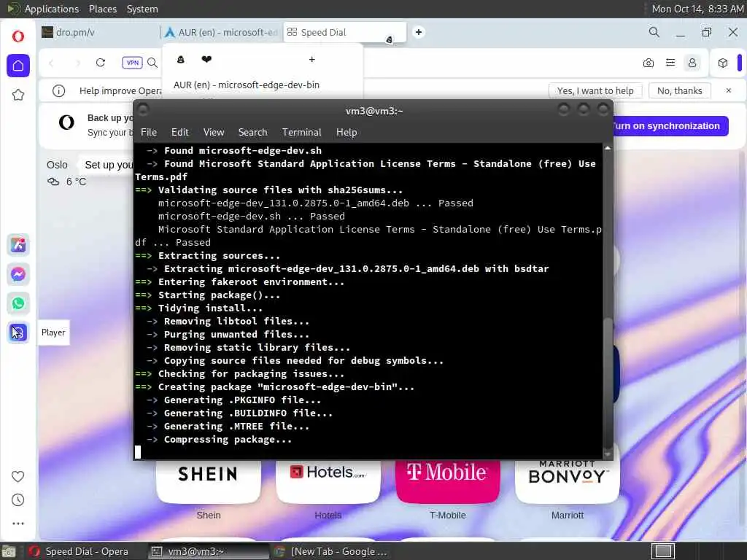Switch to New Tab - Google taskbar item
Screen dimensions: 747x560
332,551
